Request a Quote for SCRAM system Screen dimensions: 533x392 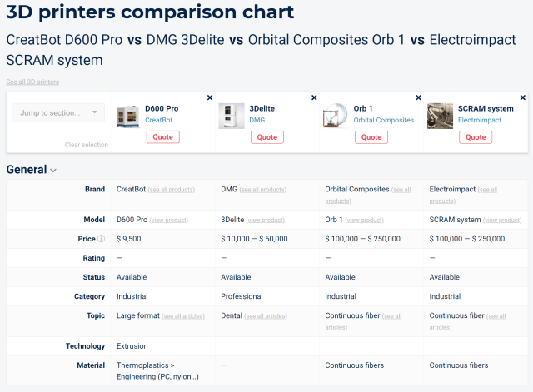476,137
